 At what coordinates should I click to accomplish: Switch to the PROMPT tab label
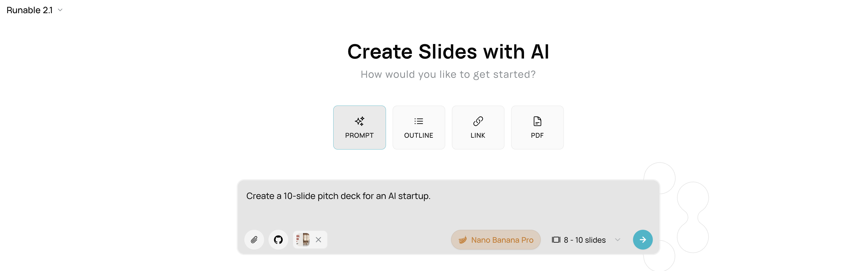[359, 135]
